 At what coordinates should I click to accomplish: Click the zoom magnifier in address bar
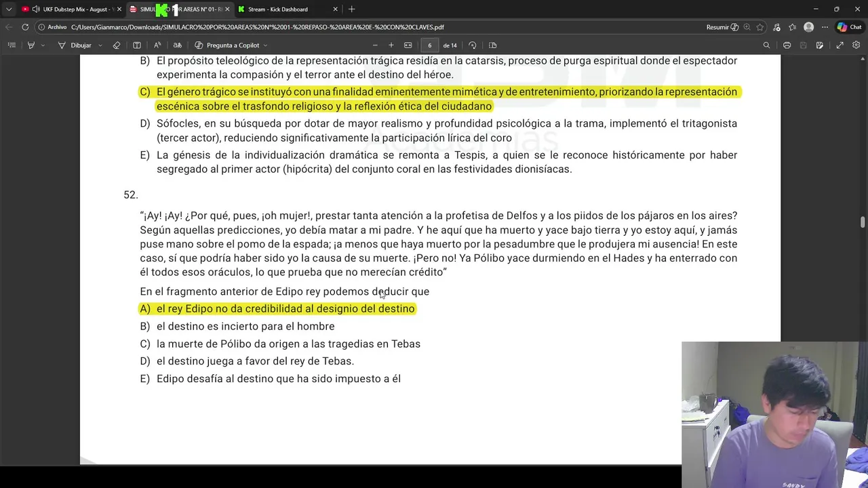tap(747, 27)
